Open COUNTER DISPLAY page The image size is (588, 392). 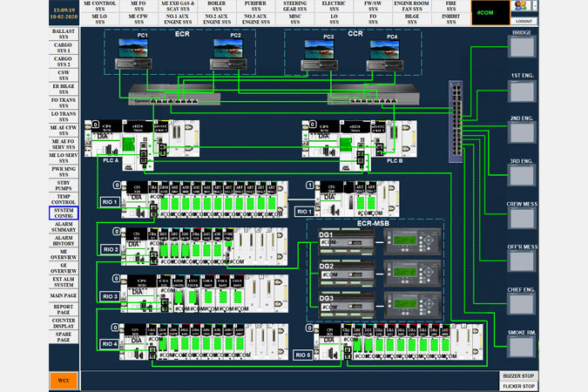point(64,323)
